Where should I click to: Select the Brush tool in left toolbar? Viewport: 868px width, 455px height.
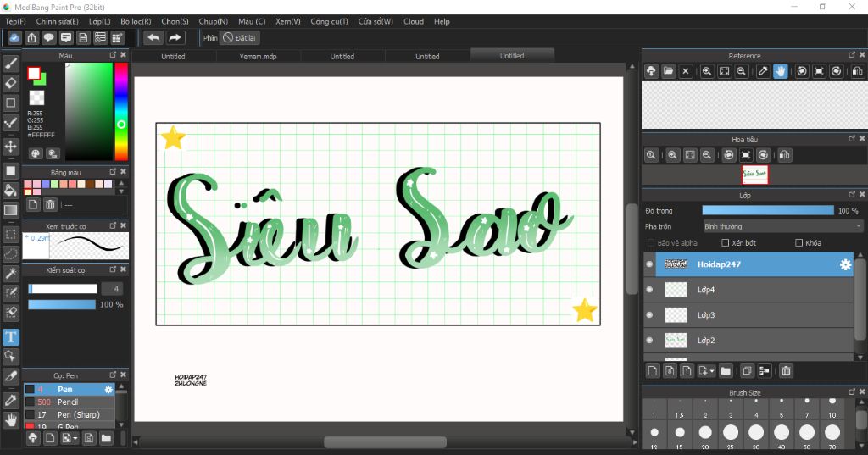coord(10,63)
